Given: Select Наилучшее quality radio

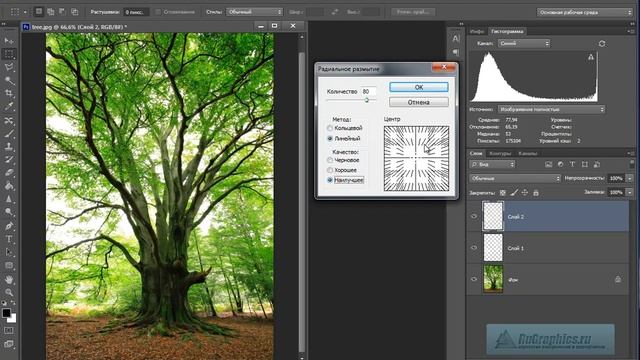Looking at the screenshot, I should pyautogui.click(x=330, y=180).
